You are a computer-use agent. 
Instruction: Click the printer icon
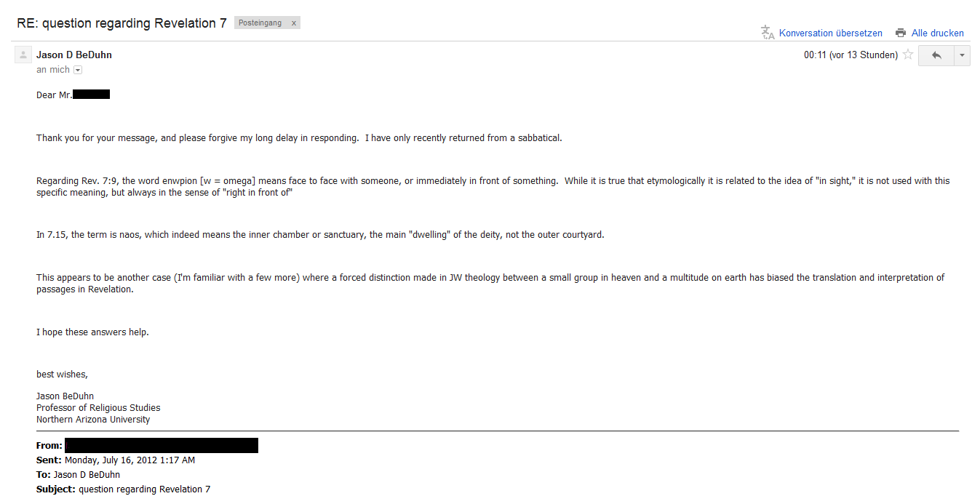click(x=901, y=33)
